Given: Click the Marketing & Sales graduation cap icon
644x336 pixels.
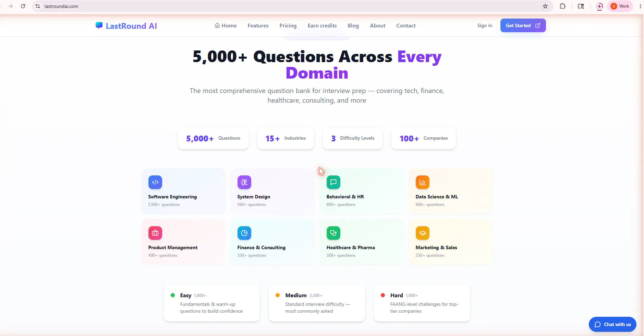Looking at the screenshot, I should (x=423, y=233).
